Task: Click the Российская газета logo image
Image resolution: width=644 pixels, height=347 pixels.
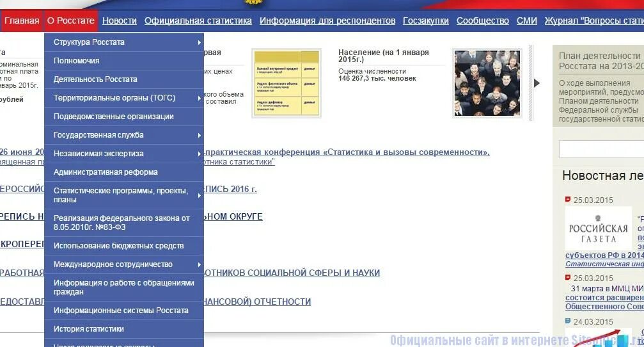Action: point(599,228)
